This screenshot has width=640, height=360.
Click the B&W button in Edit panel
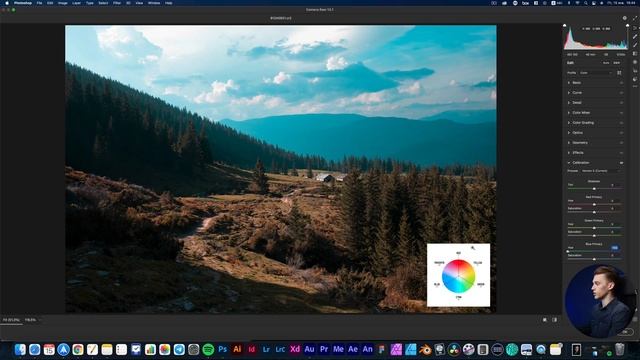click(617, 63)
